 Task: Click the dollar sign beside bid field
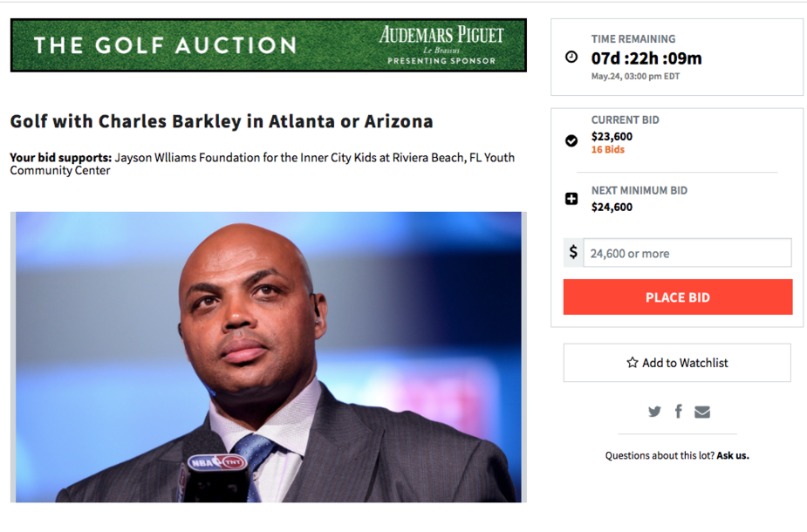pos(573,252)
